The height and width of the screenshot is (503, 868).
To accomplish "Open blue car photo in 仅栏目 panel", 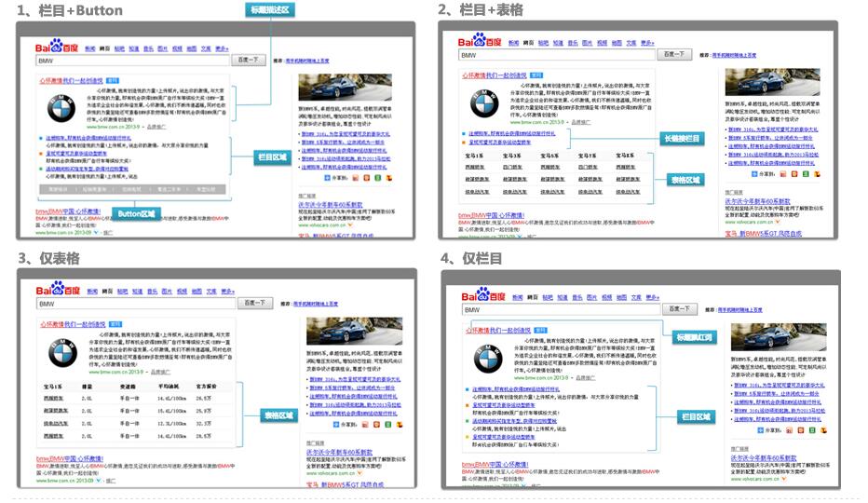I will coord(779,337).
